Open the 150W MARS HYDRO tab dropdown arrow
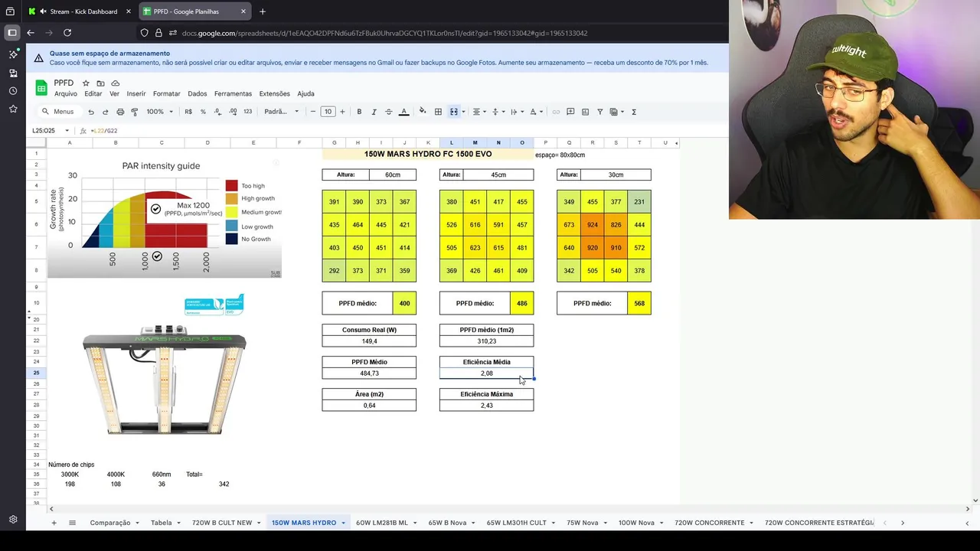 click(343, 523)
